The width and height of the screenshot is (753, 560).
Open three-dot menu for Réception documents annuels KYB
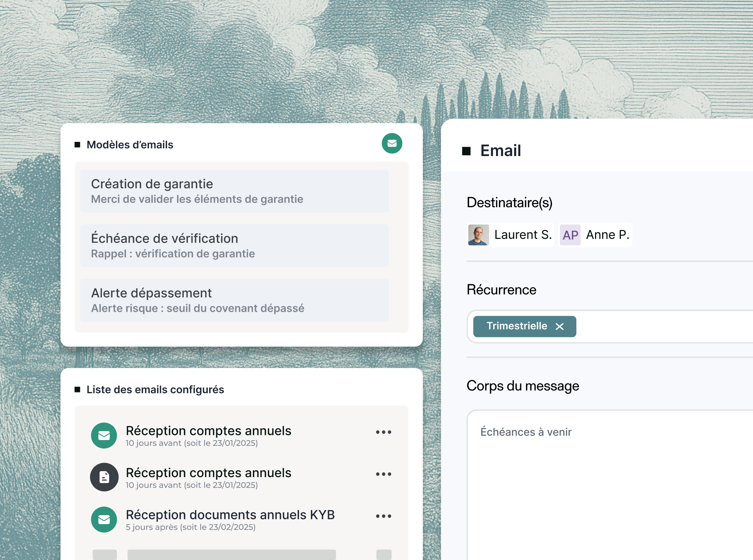(383, 516)
